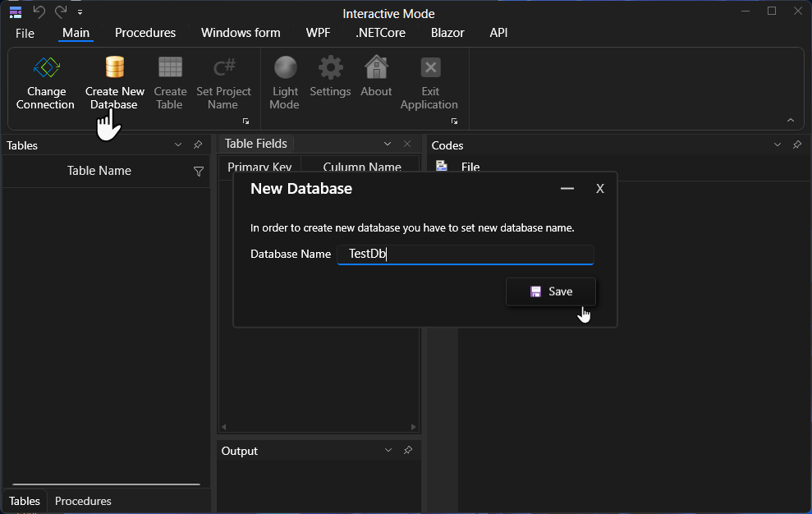Click the Column Name column header
Image resolution: width=812 pixels, height=514 pixels.
click(x=361, y=167)
